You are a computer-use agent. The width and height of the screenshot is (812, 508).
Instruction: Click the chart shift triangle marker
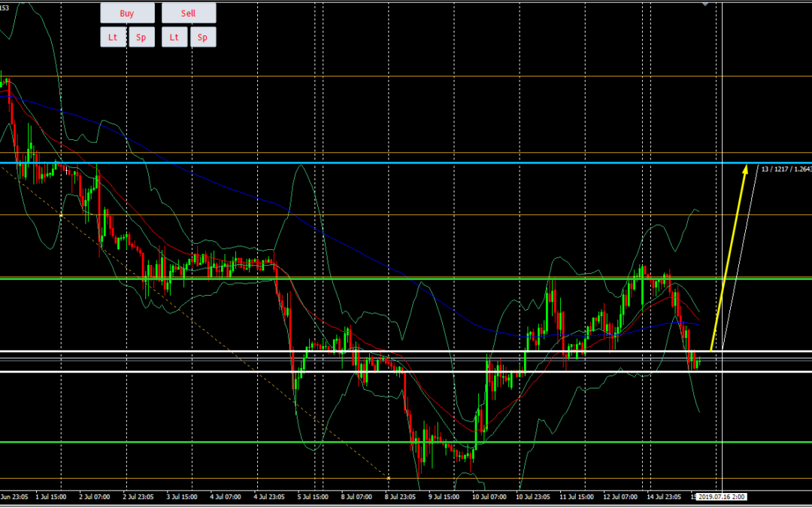(x=705, y=3)
